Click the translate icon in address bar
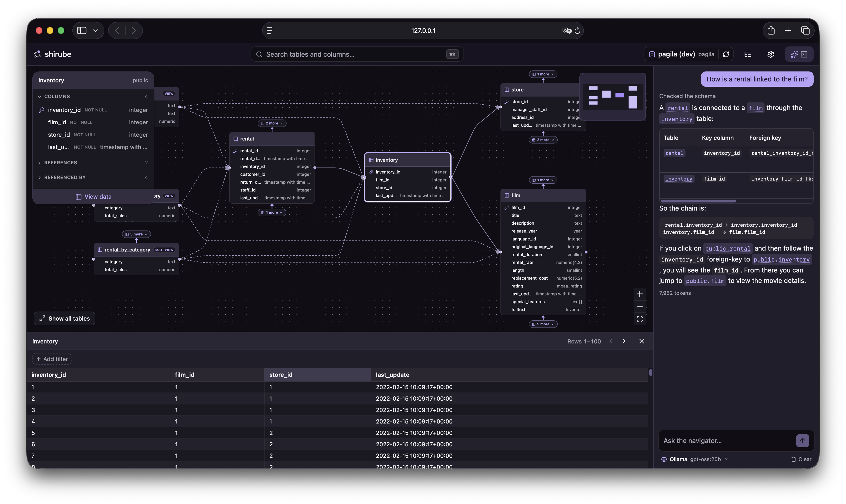The height and width of the screenshot is (504, 846). coord(566,30)
